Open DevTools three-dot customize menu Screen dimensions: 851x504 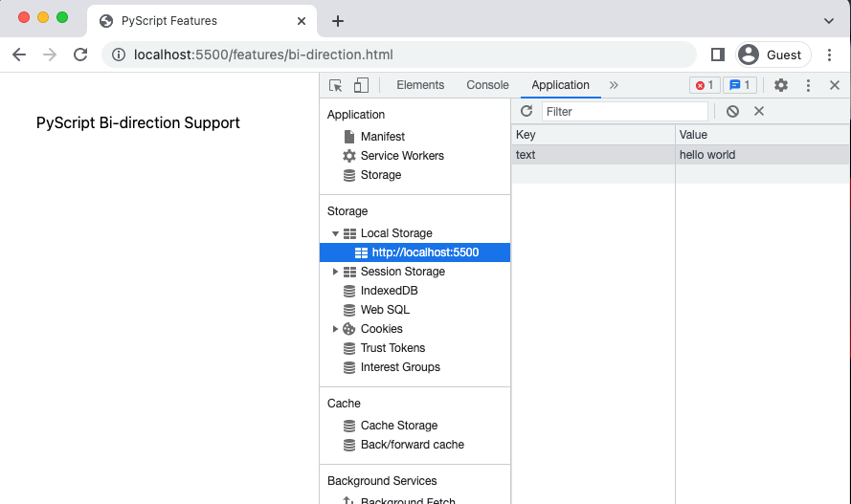point(808,85)
